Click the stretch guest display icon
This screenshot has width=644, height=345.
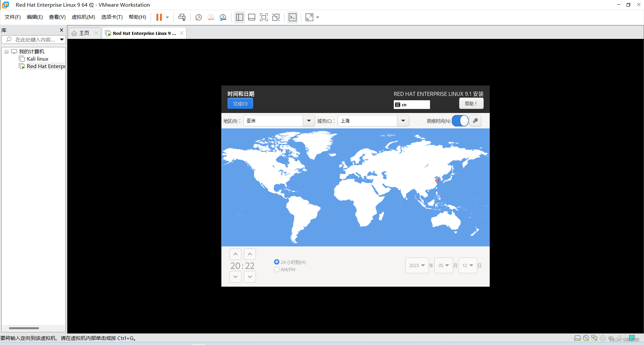click(x=309, y=17)
